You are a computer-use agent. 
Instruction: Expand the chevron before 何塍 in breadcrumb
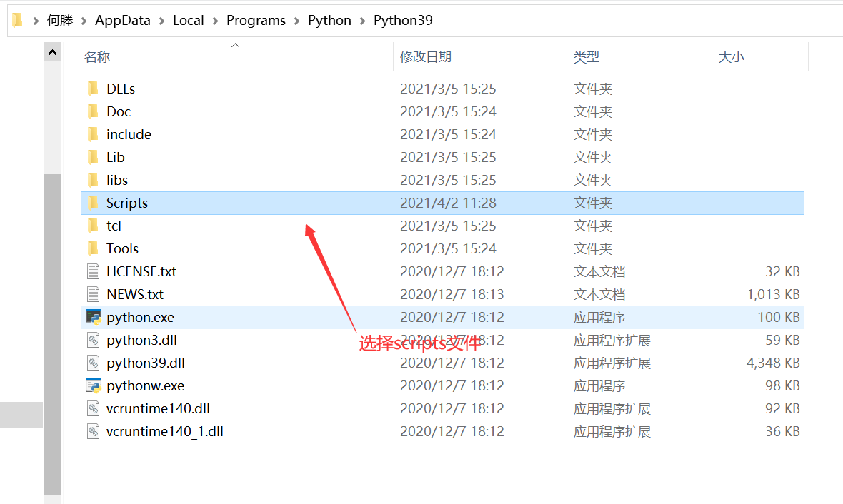[36, 21]
